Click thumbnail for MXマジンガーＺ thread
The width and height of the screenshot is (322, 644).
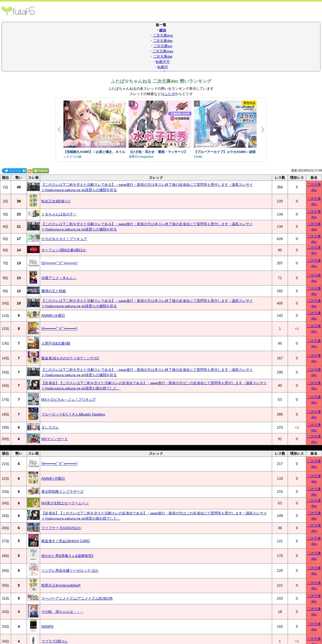tap(33, 438)
